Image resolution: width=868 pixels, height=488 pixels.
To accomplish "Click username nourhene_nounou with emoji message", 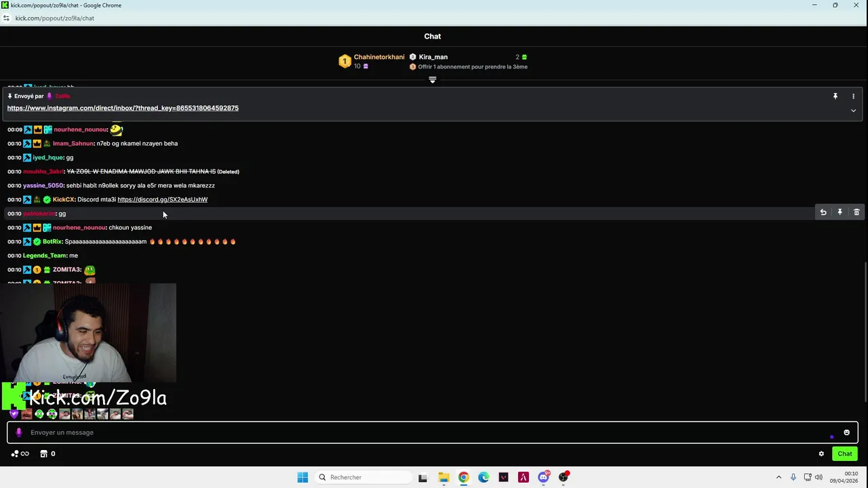I will pyautogui.click(x=81, y=129).
